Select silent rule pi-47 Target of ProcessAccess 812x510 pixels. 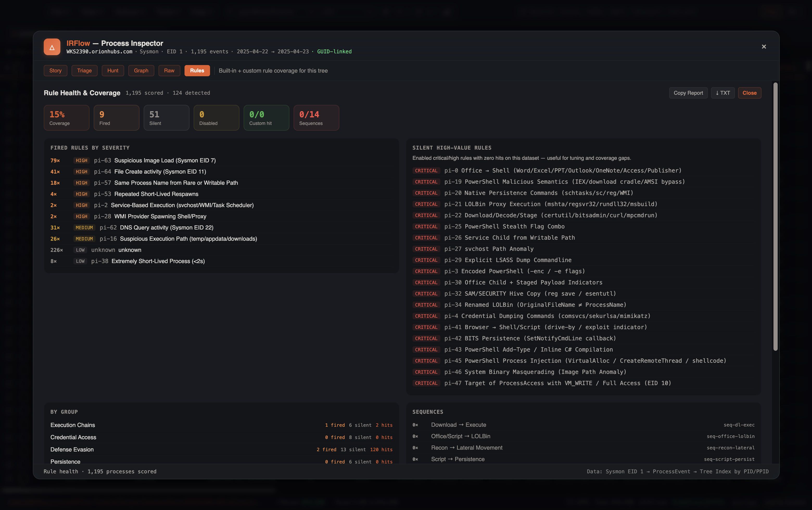(583, 383)
